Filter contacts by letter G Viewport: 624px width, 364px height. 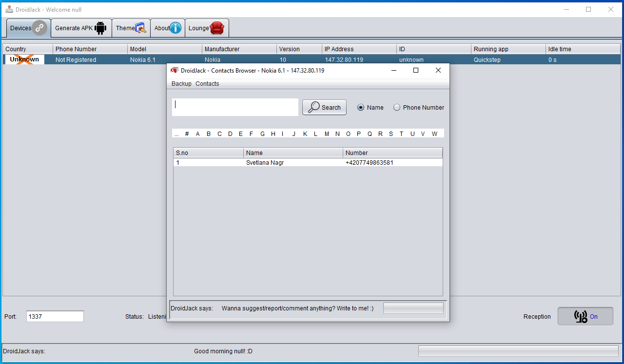pos(262,134)
